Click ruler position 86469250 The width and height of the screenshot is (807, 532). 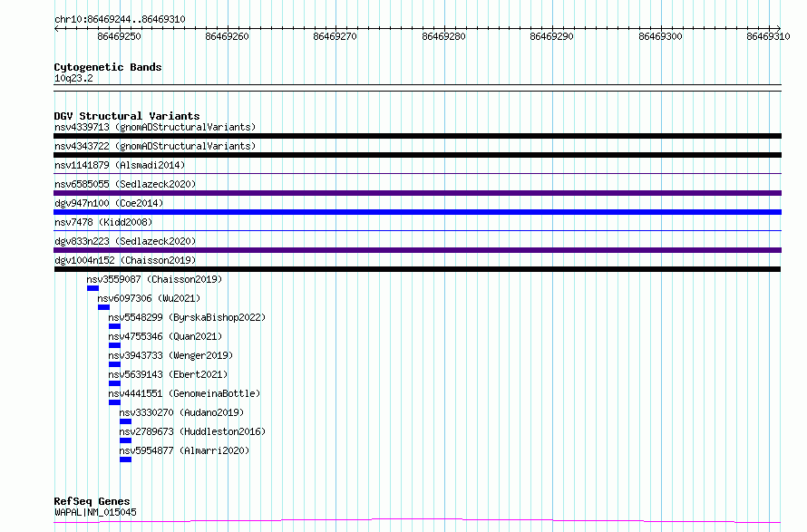(119, 36)
